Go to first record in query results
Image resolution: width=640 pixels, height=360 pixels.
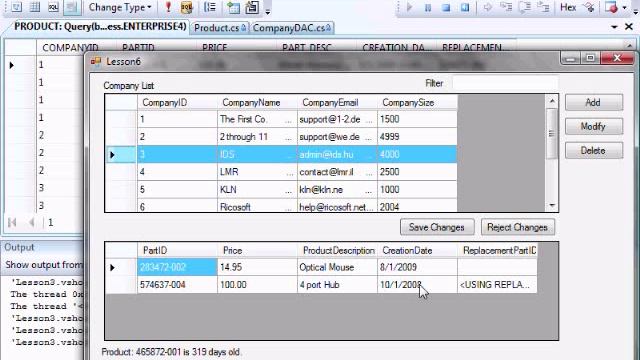[x=12, y=222]
